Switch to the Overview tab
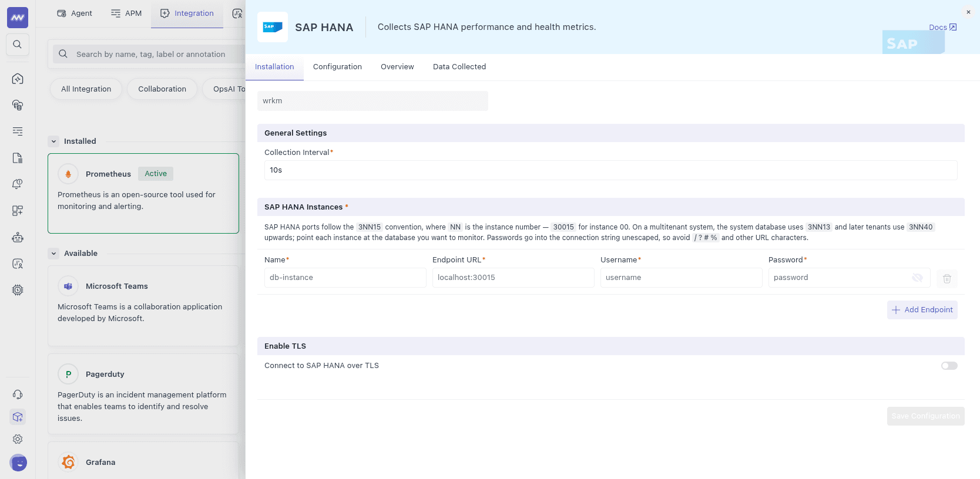Image resolution: width=980 pixels, height=479 pixels. [397, 67]
